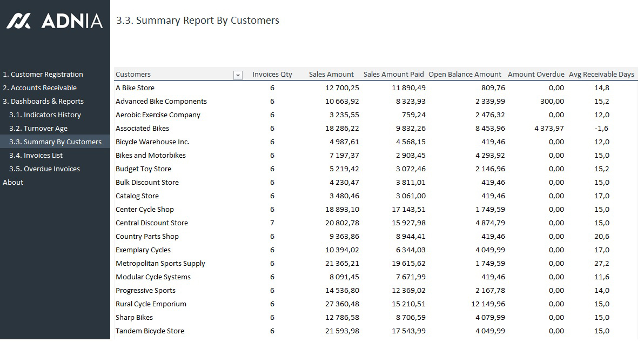This screenshot has height=342, width=644.
Task: Select Dashboards & Reports menu item
Action: pyautogui.click(x=43, y=102)
